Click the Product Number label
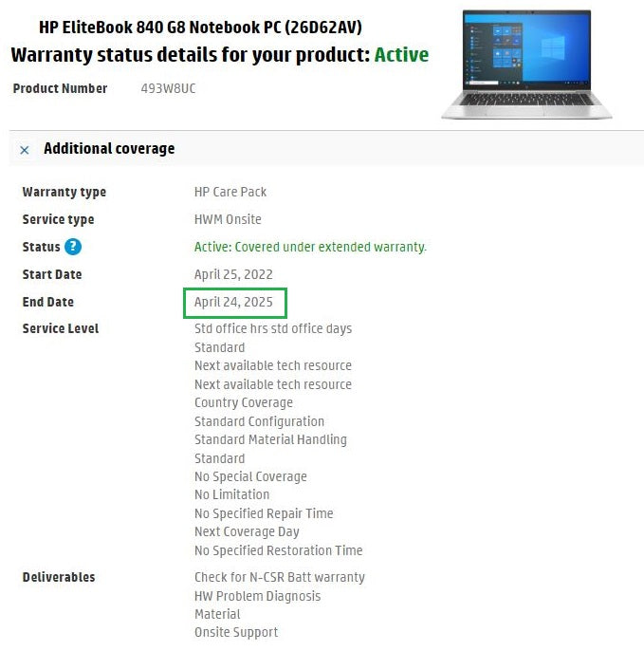 click(x=60, y=88)
